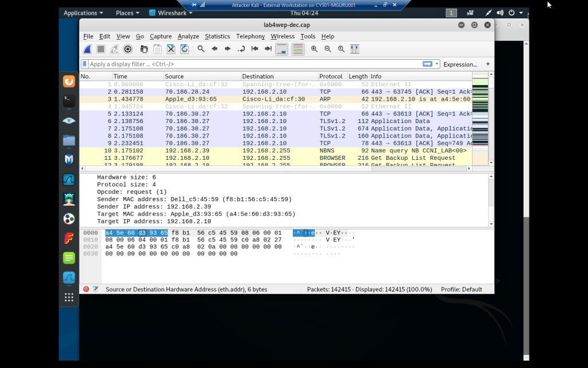Viewport: 588px width, 368px height.
Task: Add a display filter button with plus
Action: click(488, 64)
